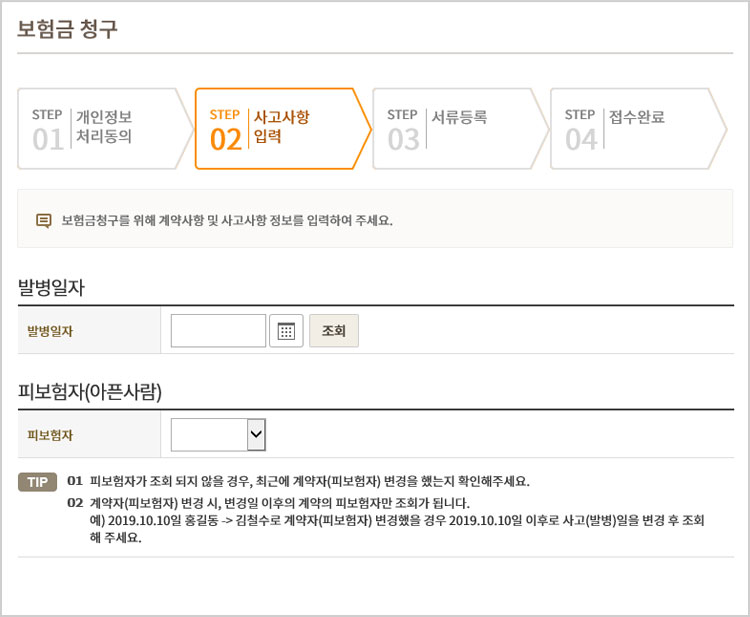The width and height of the screenshot is (750, 617).
Task: Click the 피보험자(아픈사람) section heading
Action: [90, 391]
